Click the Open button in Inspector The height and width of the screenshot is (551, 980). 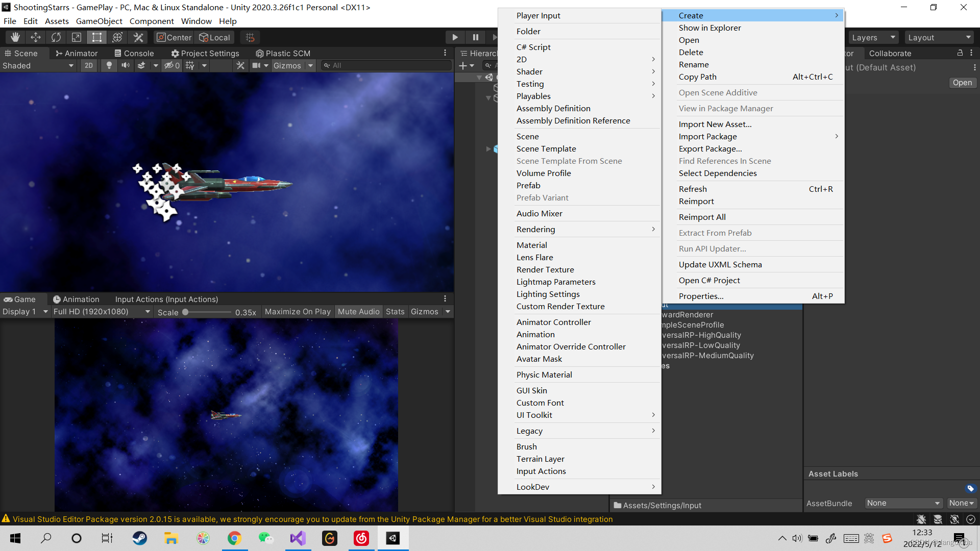click(962, 83)
